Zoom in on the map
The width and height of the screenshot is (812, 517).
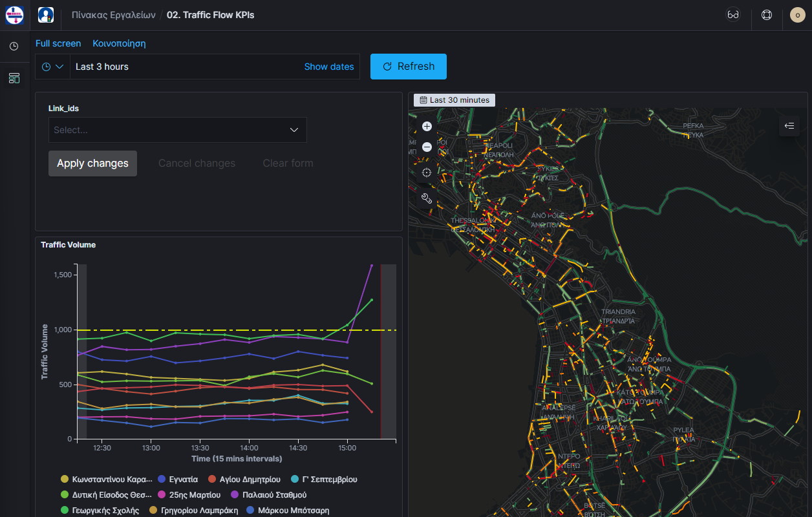click(426, 127)
